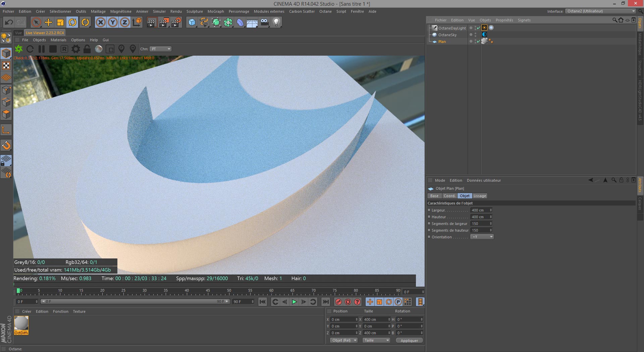Image resolution: width=644 pixels, height=352 pixels.
Task: Add a light with the bulb icon
Action: [276, 22]
